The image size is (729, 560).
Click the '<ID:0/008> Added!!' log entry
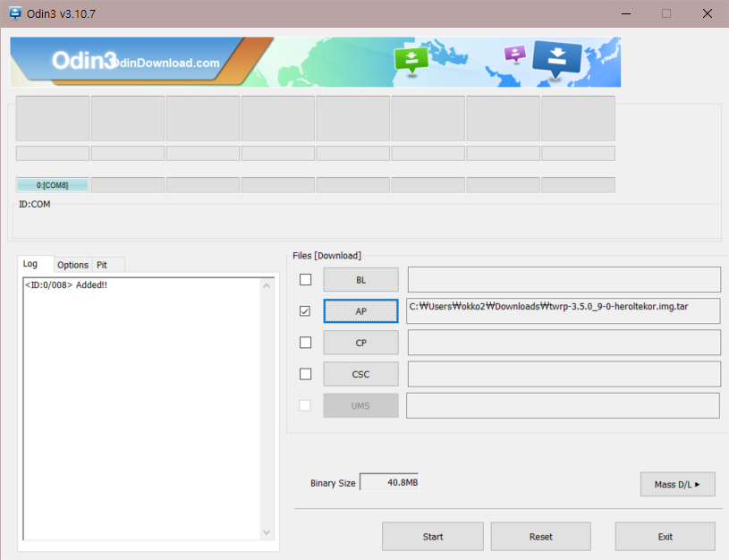(66, 284)
